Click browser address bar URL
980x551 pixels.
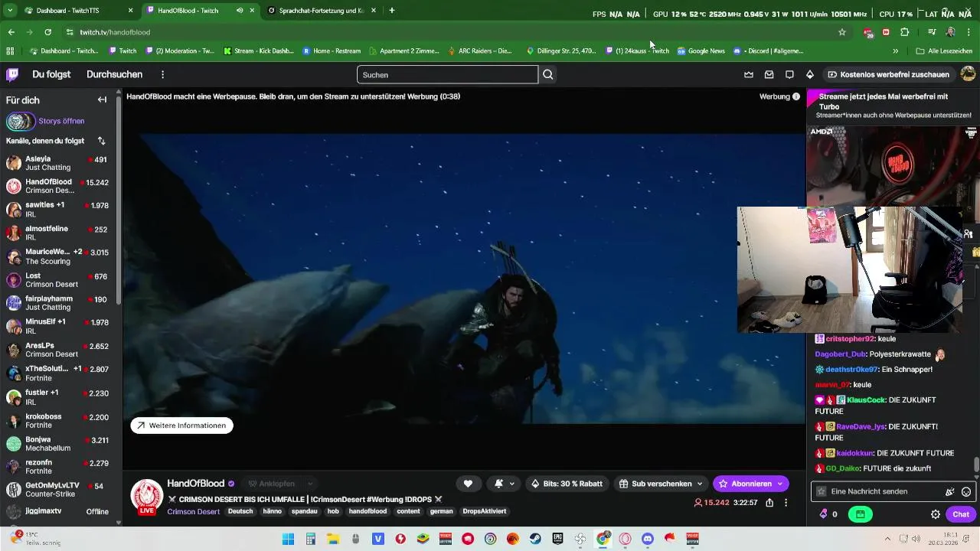(x=115, y=32)
